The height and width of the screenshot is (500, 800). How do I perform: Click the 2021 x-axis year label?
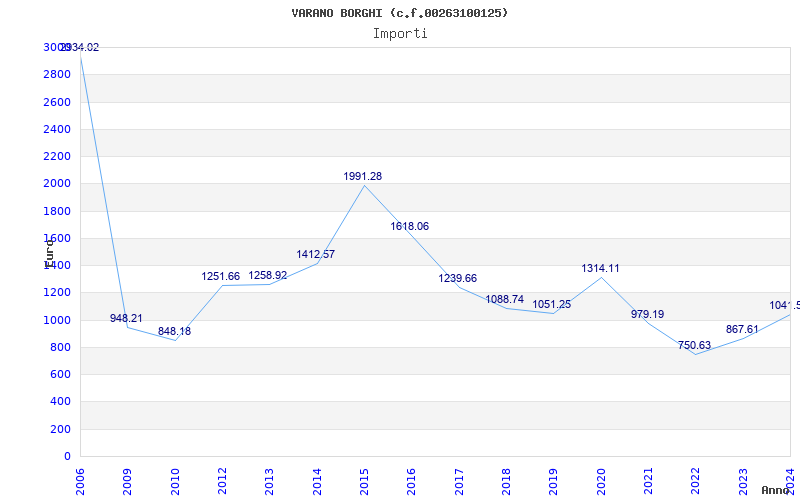pyautogui.click(x=648, y=482)
